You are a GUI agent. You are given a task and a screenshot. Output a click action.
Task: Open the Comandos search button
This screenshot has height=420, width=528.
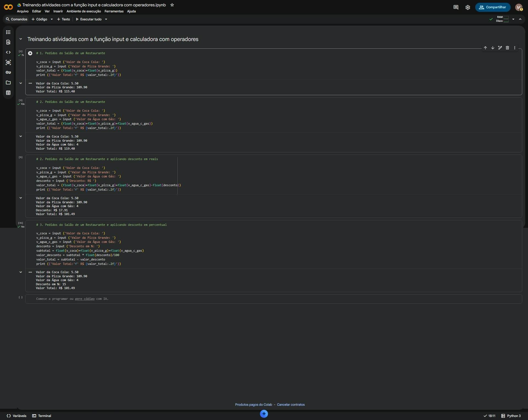click(16, 19)
